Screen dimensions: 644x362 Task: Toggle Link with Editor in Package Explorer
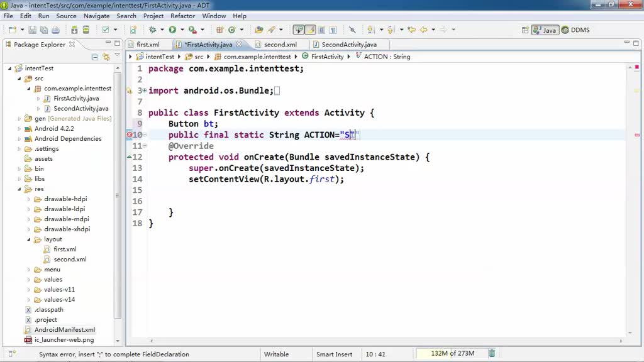tap(106, 57)
